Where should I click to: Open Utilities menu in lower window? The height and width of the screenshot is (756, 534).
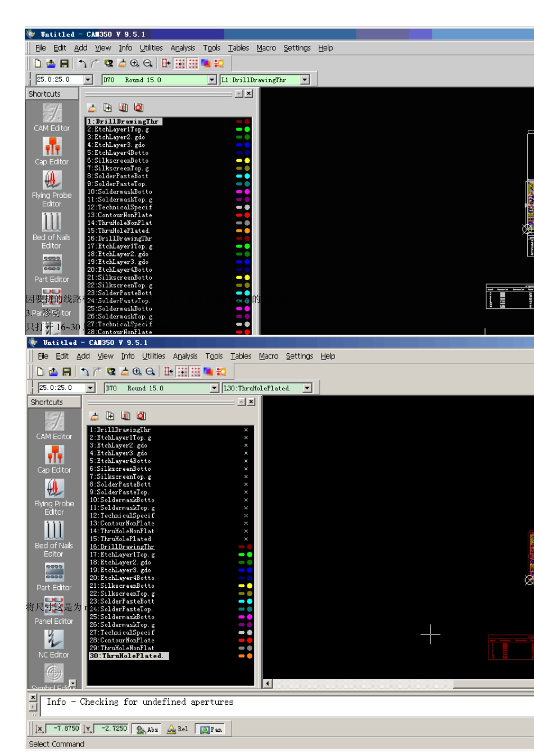(153, 356)
